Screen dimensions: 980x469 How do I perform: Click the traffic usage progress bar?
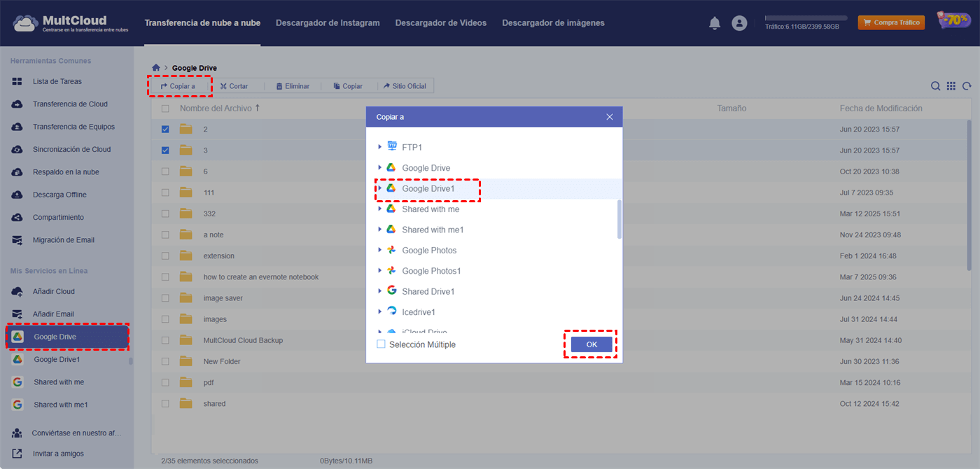pyautogui.click(x=806, y=17)
